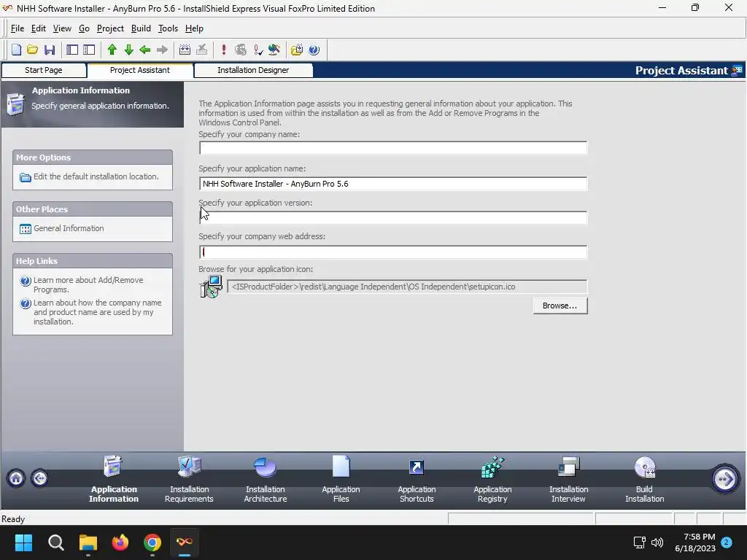This screenshot has width=747, height=560.
Task: Open the Installation Interview step
Action: [568, 478]
